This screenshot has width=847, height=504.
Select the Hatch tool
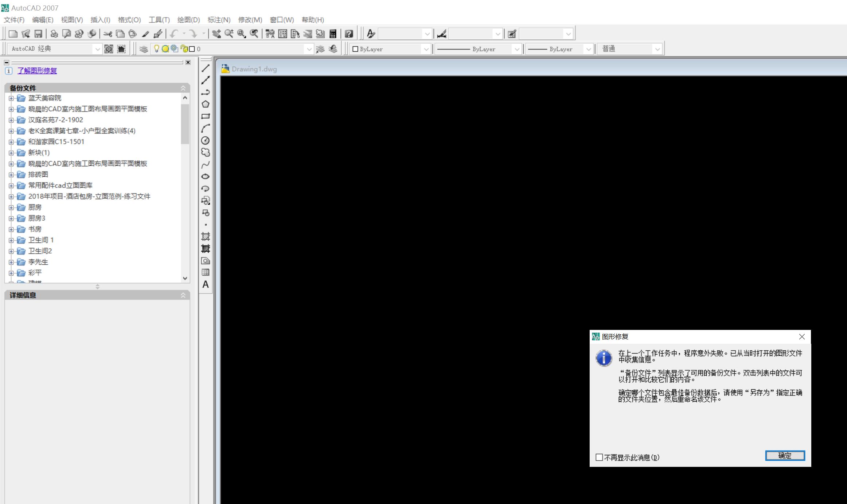(206, 237)
